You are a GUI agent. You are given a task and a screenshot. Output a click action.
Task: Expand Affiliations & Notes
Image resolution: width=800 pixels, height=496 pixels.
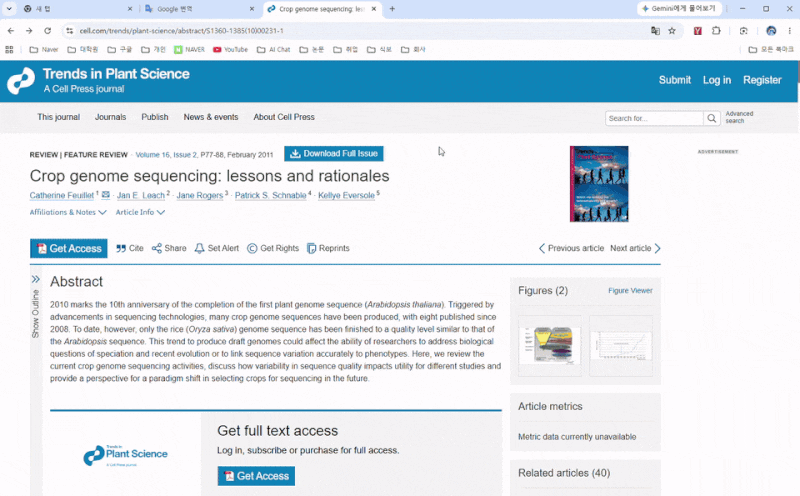point(68,212)
